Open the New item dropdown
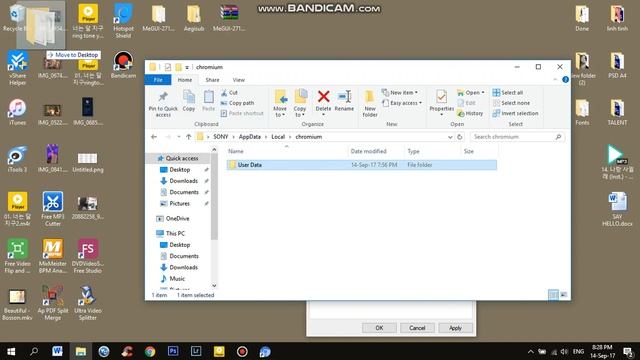Screen dimensions: 640x360 click(x=400, y=93)
